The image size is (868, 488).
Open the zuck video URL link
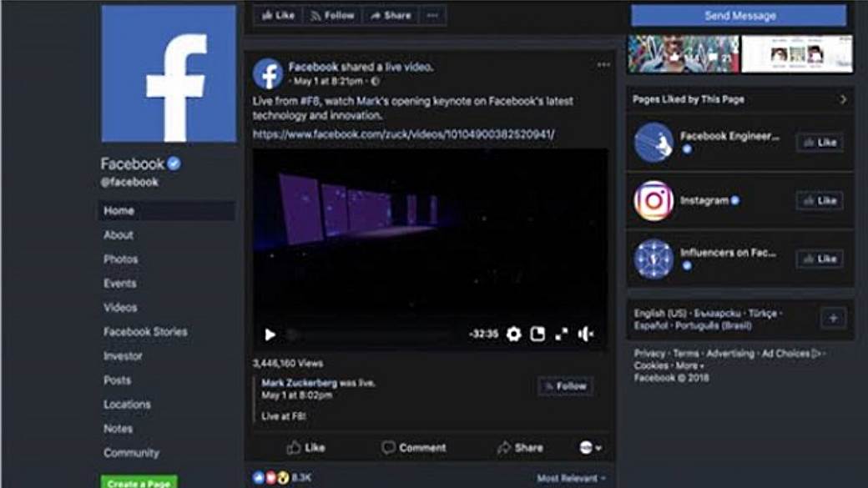403,133
